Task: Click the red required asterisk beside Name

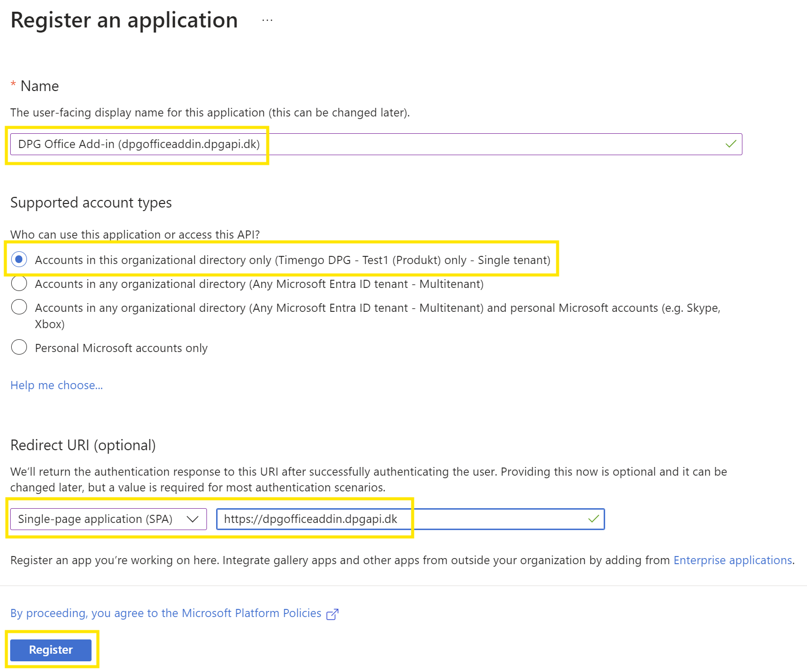Action: coord(13,85)
